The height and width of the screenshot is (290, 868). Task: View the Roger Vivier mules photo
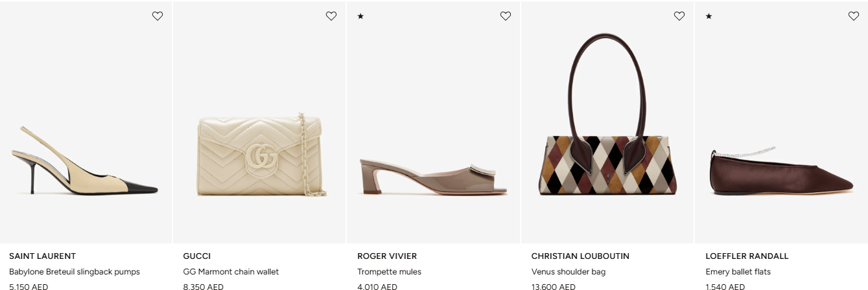(x=433, y=175)
